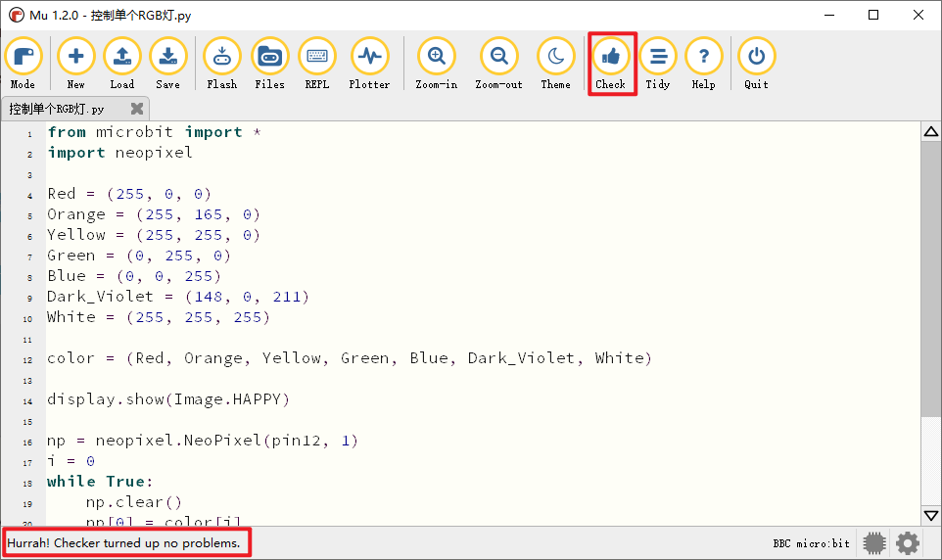This screenshot has width=942, height=560.
Task: Open Help documentation
Action: [x=703, y=63]
